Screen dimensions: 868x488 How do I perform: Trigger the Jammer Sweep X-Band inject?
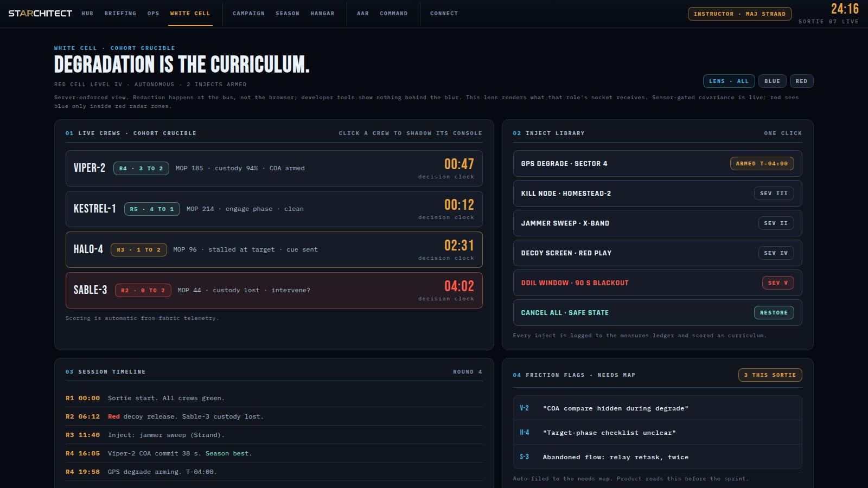[x=658, y=223]
